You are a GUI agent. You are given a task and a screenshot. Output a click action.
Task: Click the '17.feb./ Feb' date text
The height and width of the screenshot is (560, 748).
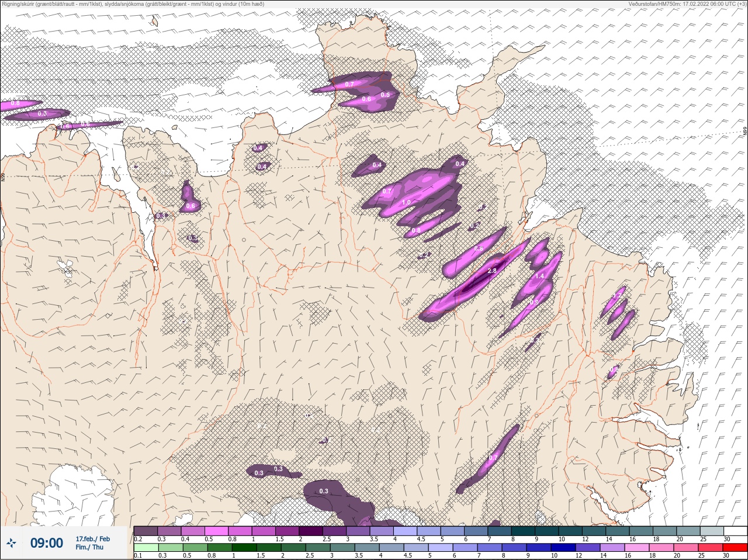pos(92,538)
